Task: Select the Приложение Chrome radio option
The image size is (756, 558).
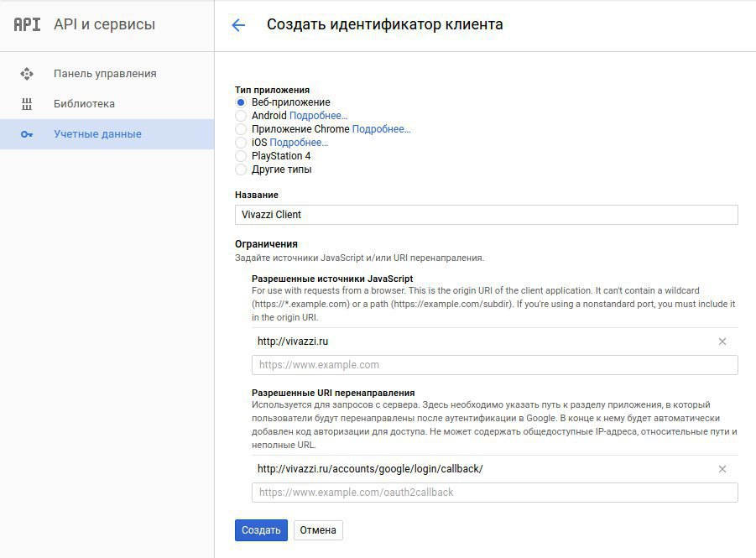Action: [241, 129]
